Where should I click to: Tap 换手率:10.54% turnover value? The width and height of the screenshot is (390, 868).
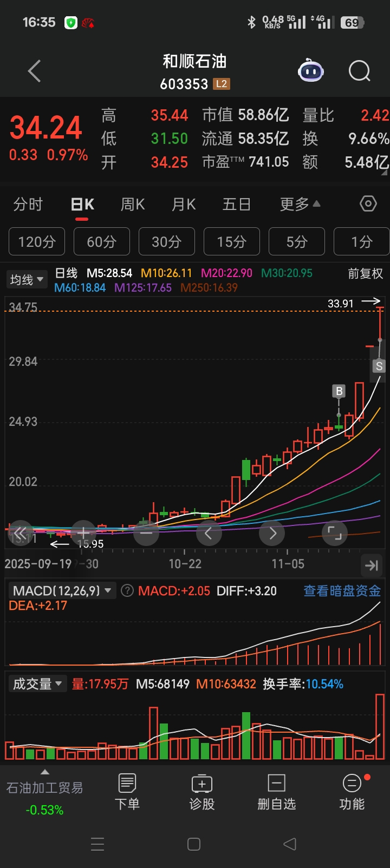pos(303,684)
